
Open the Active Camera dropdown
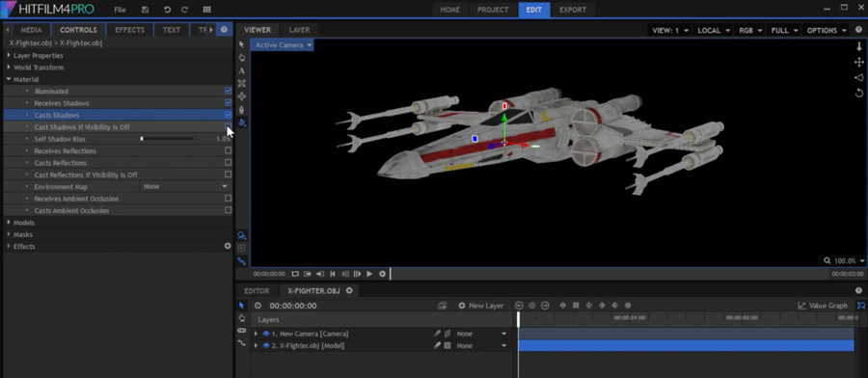283,45
